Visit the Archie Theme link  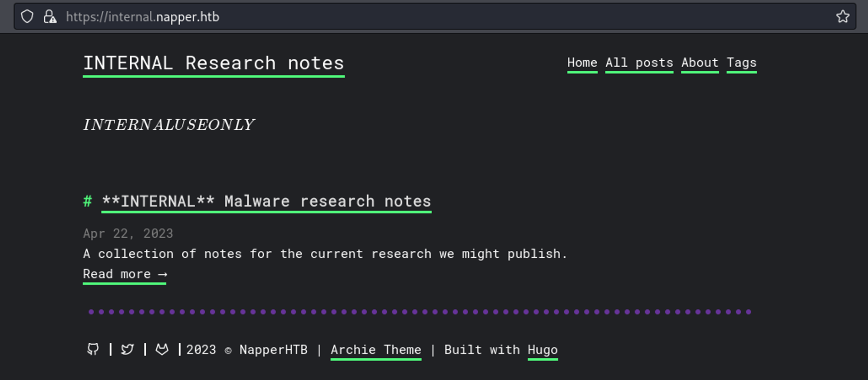tap(376, 350)
